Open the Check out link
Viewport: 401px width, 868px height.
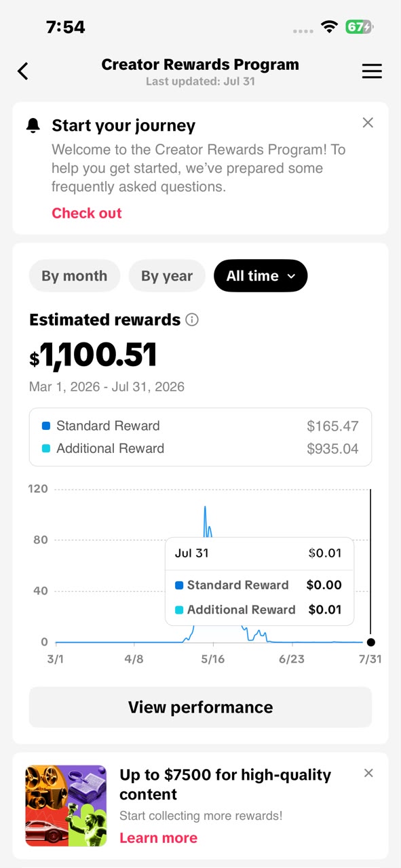(x=87, y=213)
